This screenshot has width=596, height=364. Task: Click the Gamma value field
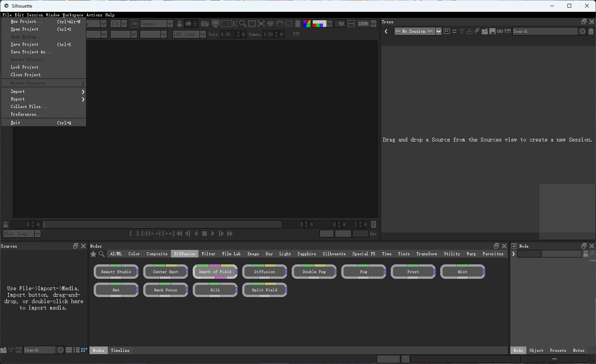pos(268,34)
